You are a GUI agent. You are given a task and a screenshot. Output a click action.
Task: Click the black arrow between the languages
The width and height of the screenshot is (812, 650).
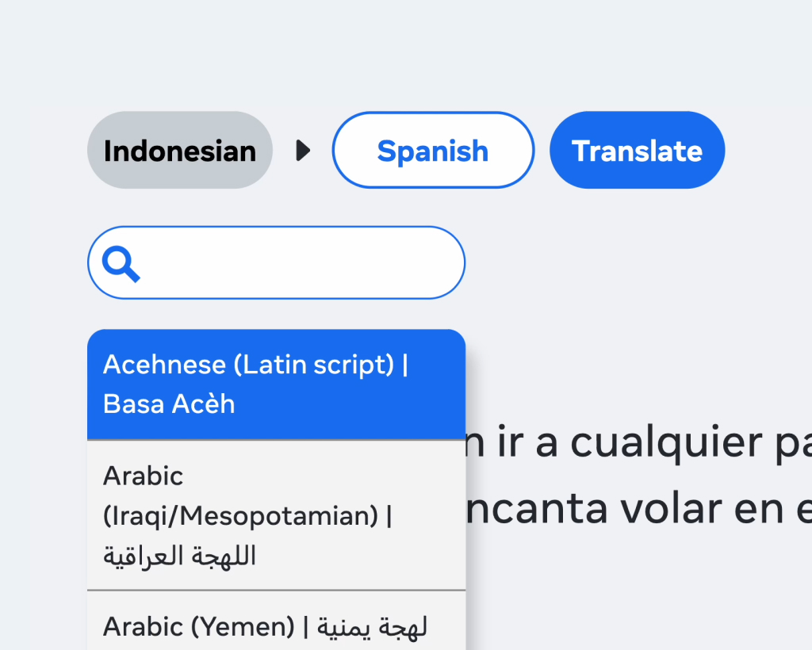pos(303,151)
